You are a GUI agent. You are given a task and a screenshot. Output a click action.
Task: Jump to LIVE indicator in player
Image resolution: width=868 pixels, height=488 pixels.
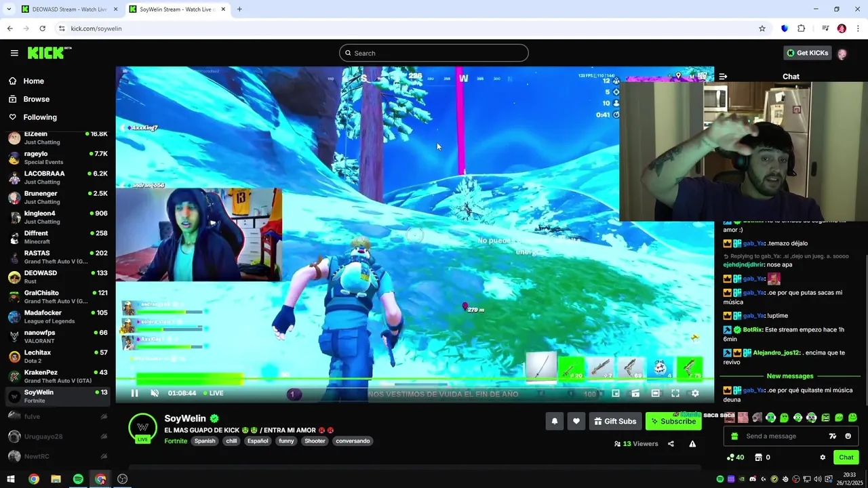(x=213, y=393)
